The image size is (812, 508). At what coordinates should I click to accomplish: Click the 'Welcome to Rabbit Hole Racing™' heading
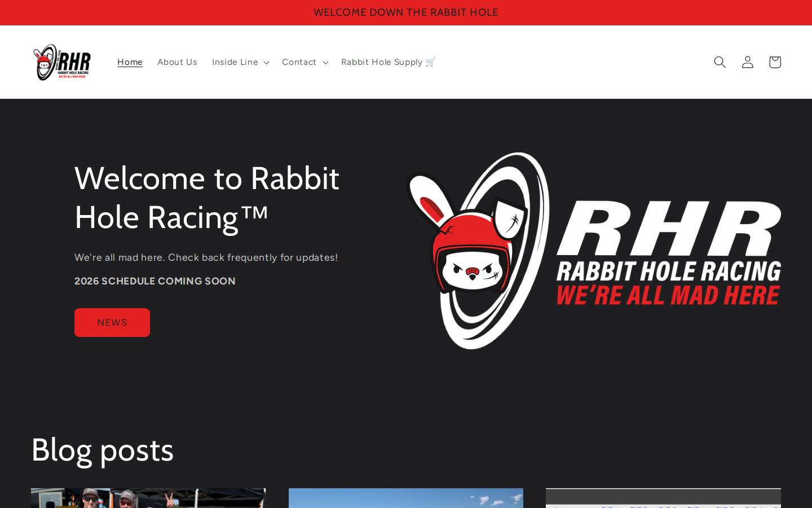tap(207, 198)
